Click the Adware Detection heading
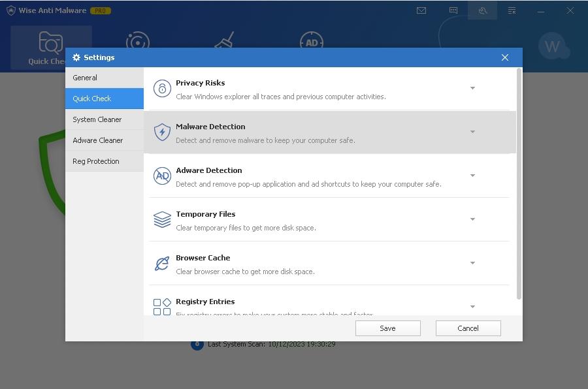This screenshot has width=588, height=389. tap(209, 170)
